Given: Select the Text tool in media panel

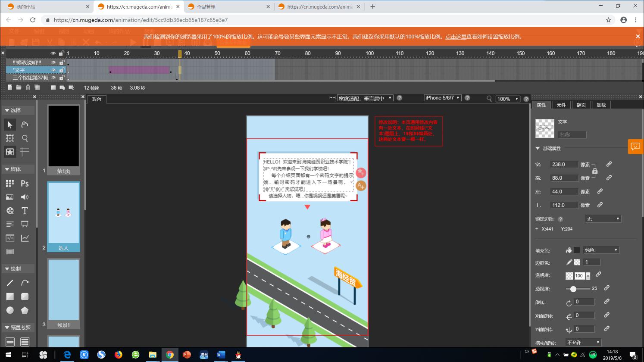Looking at the screenshot, I should [25, 210].
